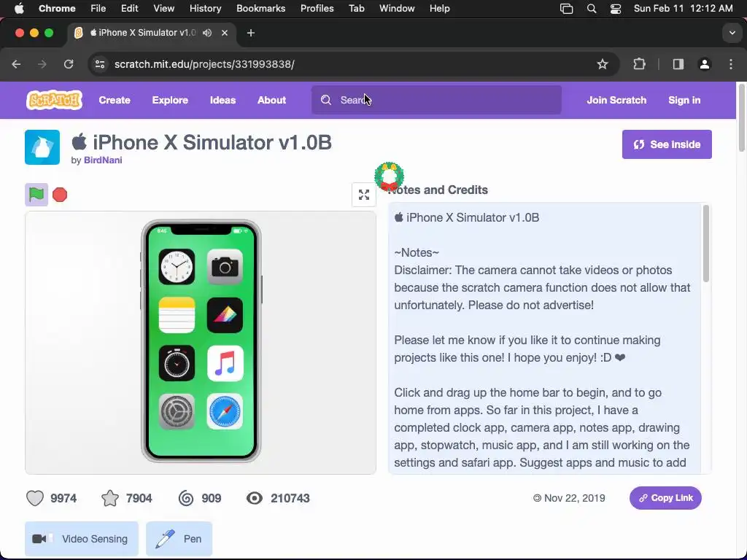Go back in Chrome

[x=16, y=64]
